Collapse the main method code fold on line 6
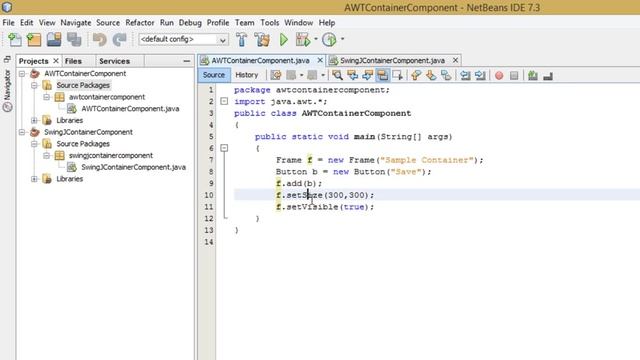 pos(224,148)
